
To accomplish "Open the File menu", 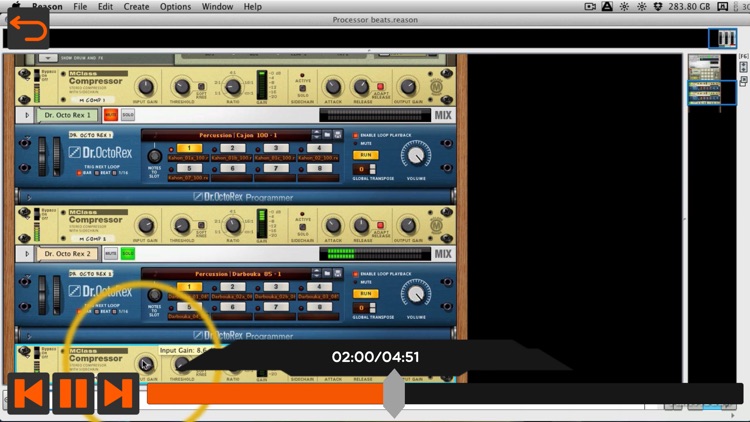I will pyautogui.click(x=80, y=7).
